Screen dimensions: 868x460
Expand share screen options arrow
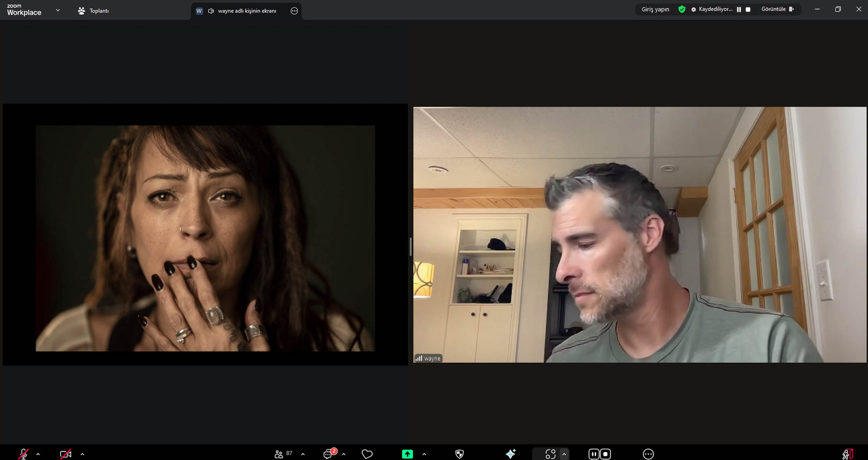424,454
